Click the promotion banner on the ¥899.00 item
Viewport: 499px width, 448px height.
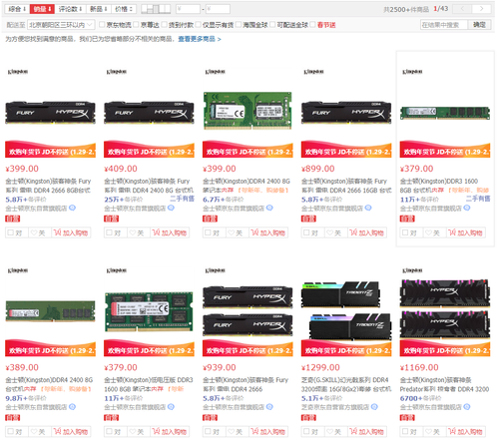(x=346, y=150)
